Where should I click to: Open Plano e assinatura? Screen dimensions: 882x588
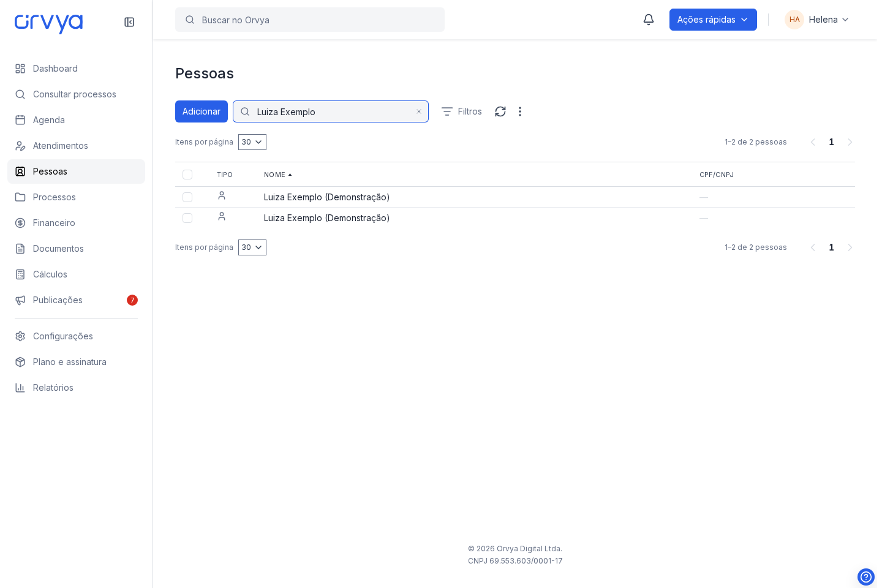76,362
